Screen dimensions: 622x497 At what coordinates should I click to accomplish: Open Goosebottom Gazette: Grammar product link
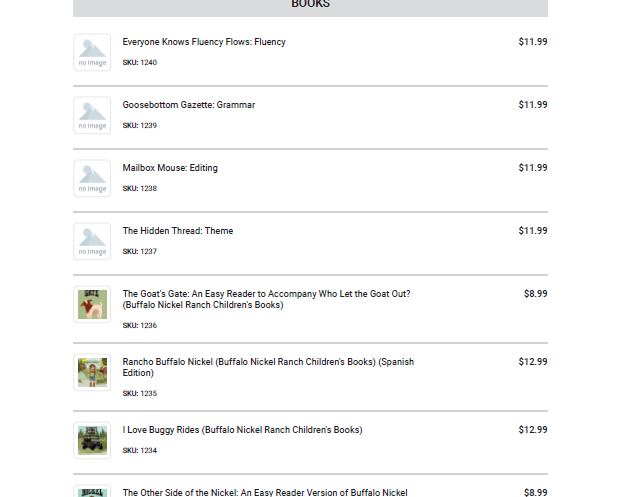click(x=188, y=105)
